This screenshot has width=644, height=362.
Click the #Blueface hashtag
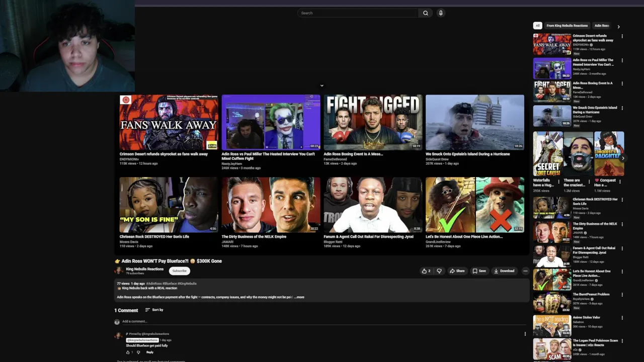coord(169,284)
